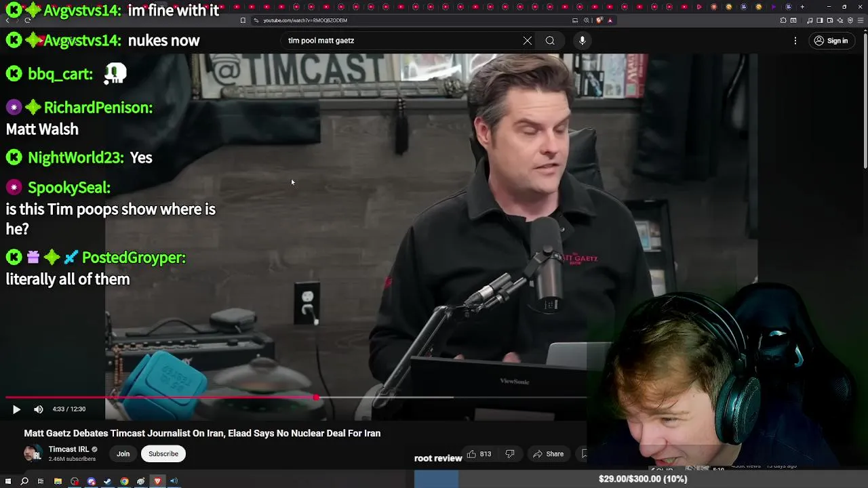The height and width of the screenshot is (488, 868).
Task: Click the bbq_cart chat username
Action: (60, 74)
